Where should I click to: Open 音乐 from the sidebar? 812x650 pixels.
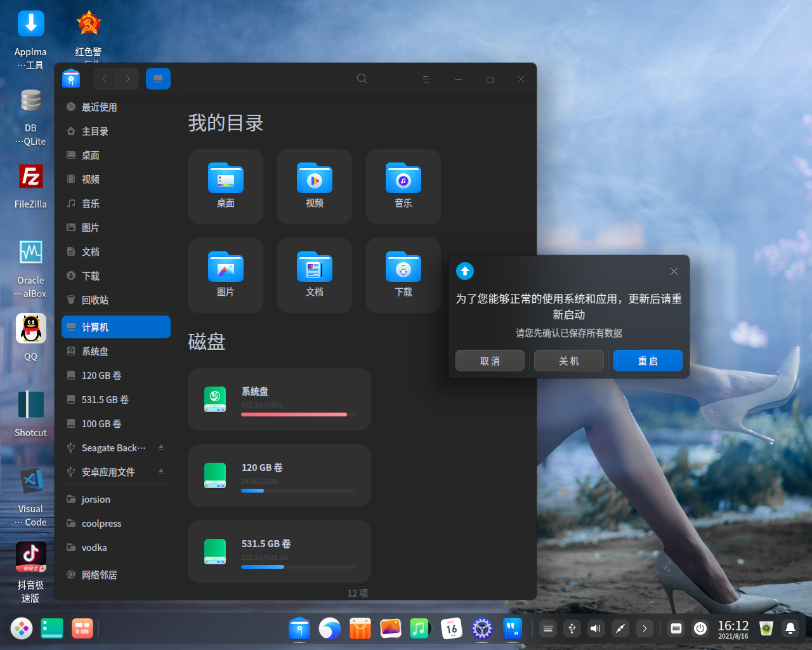point(116,204)
